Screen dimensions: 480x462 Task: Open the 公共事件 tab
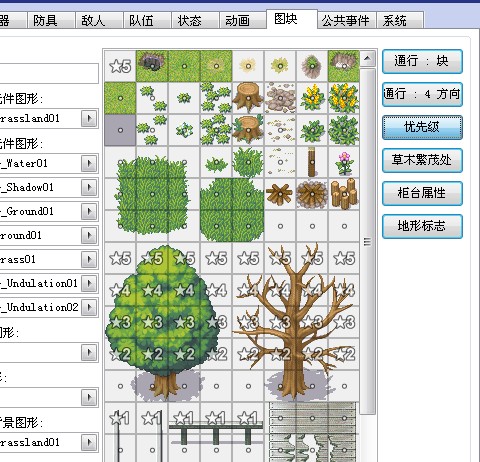tap(346, 20)
